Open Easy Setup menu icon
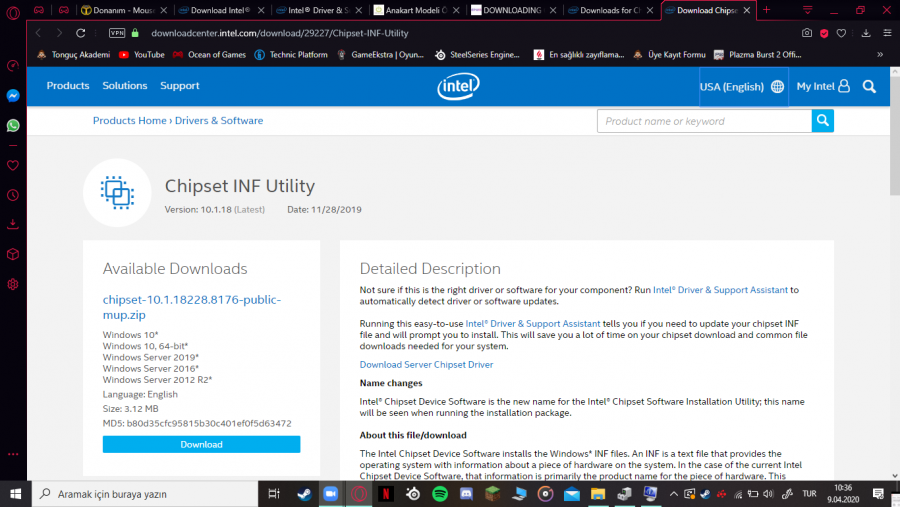This screenshot has height=507, width=900. tap(887, 33)
